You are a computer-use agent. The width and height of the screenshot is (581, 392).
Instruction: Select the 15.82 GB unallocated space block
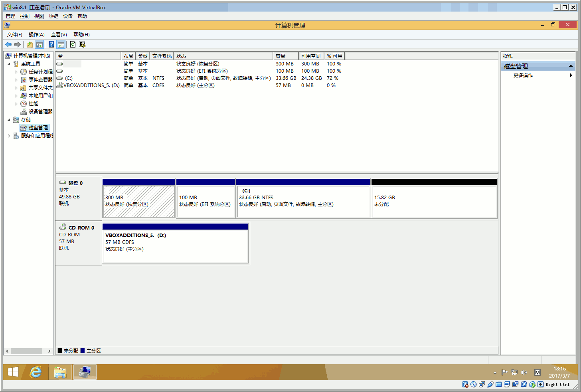coord(434,198)
